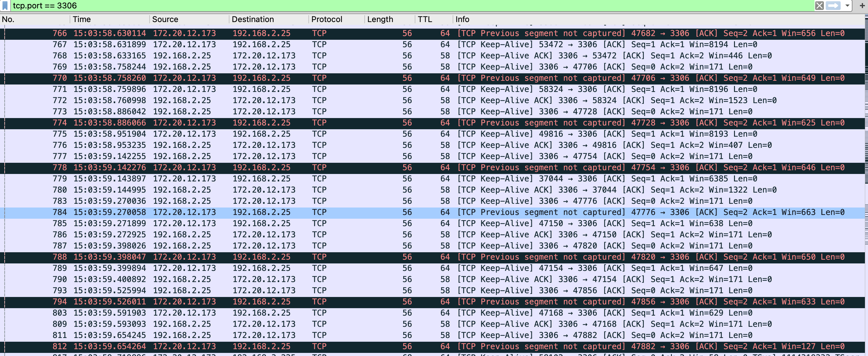Select Keep-Alive ACK packet number 790
The width and height of the screenshot is (868, 356).
(x=337, y=279)
